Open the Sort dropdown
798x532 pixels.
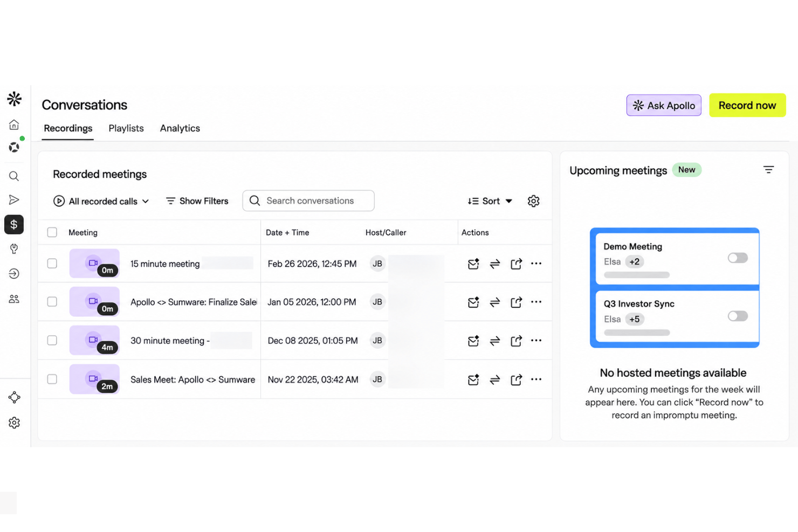click(x=490, y=201)
